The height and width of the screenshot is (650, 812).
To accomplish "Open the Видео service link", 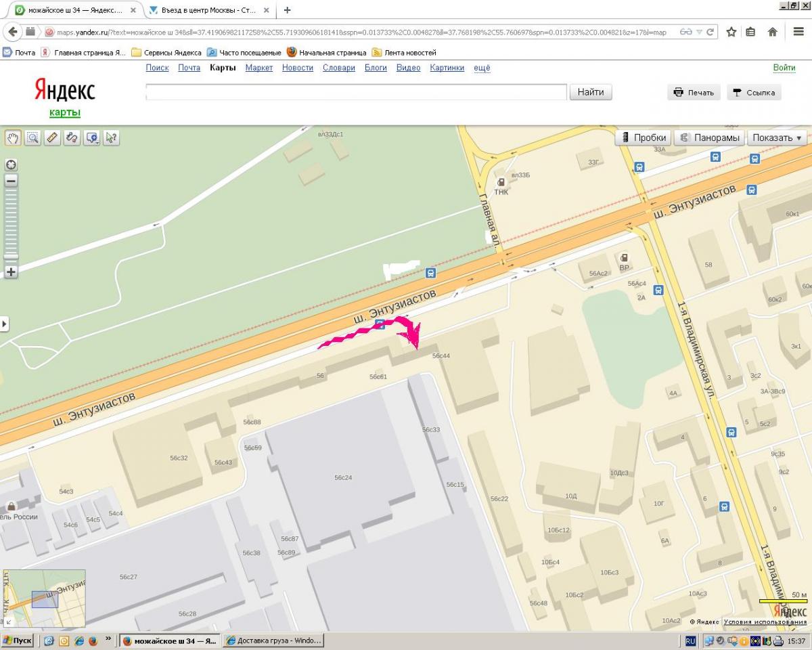I will (x=408, y=68).
